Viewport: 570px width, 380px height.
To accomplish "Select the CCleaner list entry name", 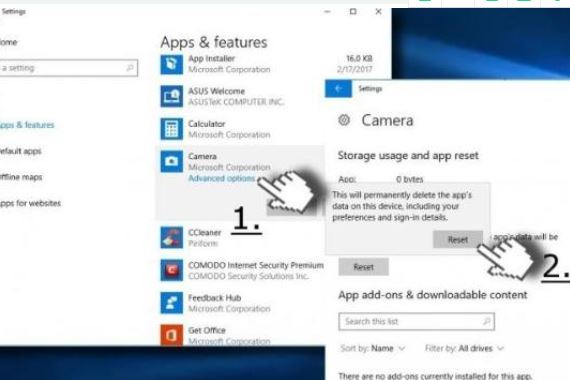I will pos(204,232).
